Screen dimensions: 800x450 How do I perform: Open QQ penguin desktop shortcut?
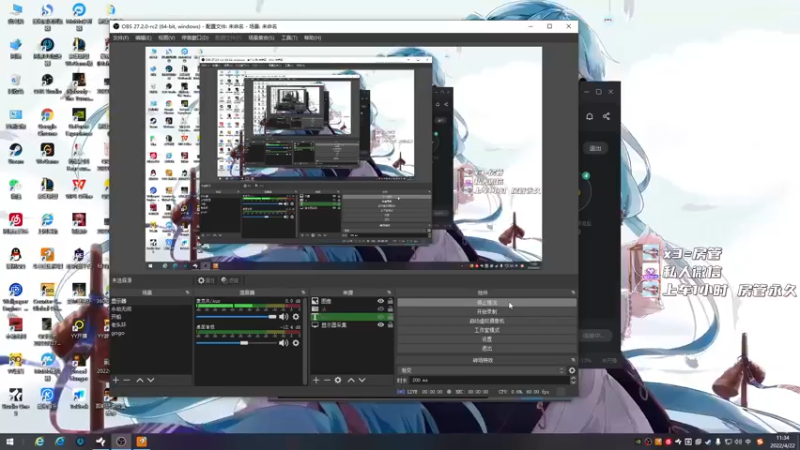point(15,258)
